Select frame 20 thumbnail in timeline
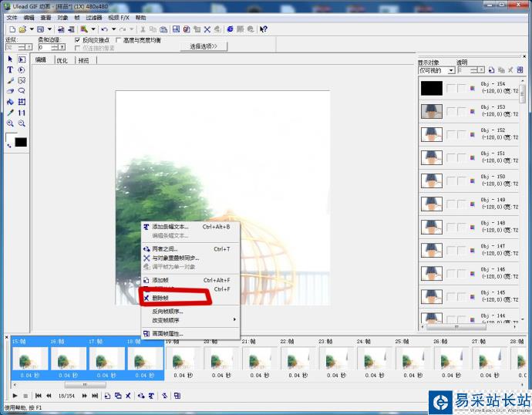Image resolution: width=532 pixels, height=415 pixels. click(x=221, y=359)
